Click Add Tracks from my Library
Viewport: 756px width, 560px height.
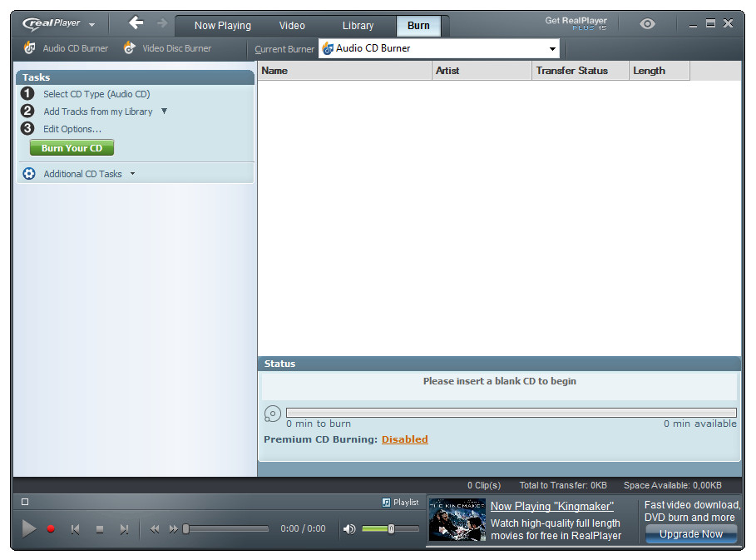[98, 112]
